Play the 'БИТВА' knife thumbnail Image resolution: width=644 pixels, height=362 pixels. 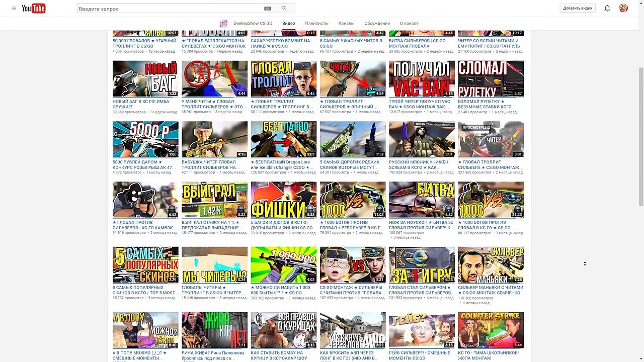pyautogui.click(x=422, y=200)
